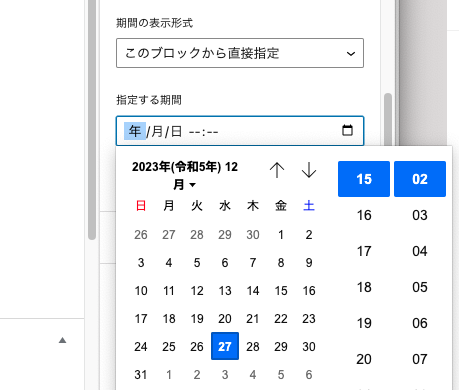Go to next month with down arrow

coord(309,170)
